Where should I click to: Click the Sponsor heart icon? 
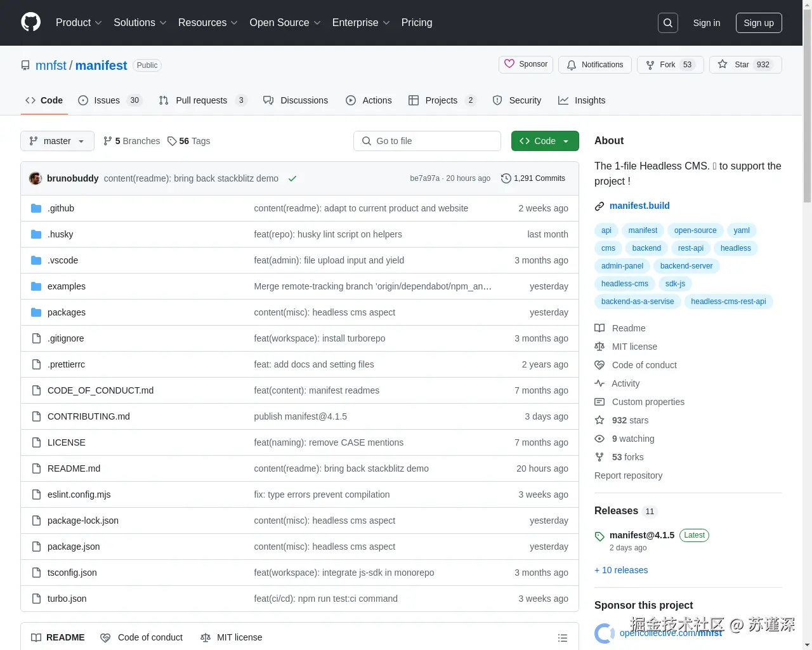click(509, 64)
